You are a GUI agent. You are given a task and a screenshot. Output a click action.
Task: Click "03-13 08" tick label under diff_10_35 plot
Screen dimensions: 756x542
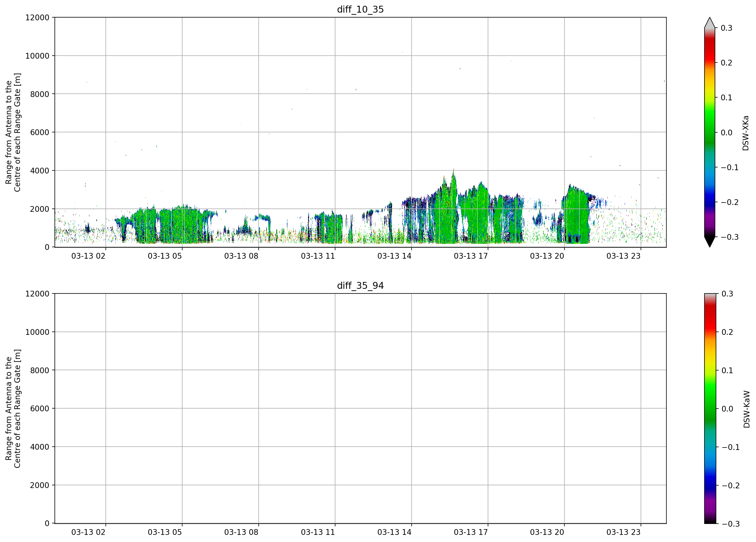241,256
